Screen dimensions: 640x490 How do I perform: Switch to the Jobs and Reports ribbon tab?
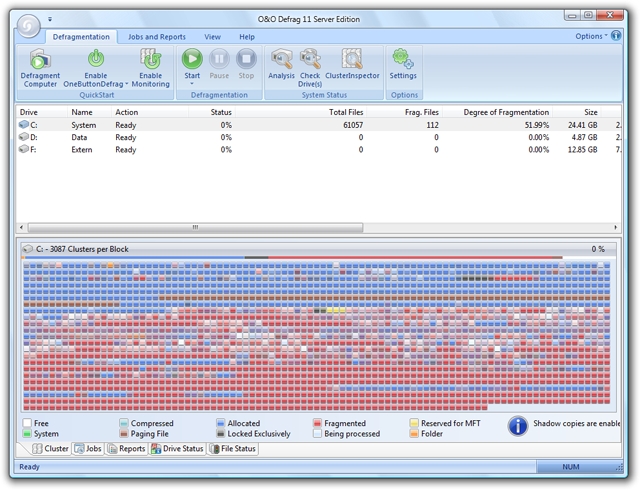156,37
